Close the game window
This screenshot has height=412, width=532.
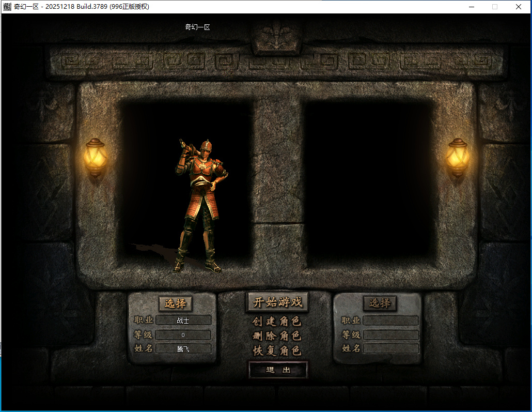coord(519,7)
